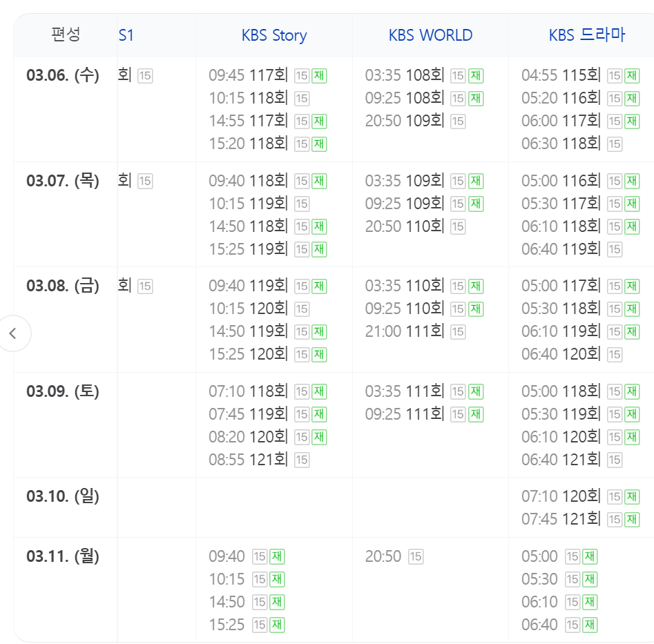654x644 pixels.
Task: Click KBS 드라마 07:10 120회 entry
Action: [x=580, y=496]
